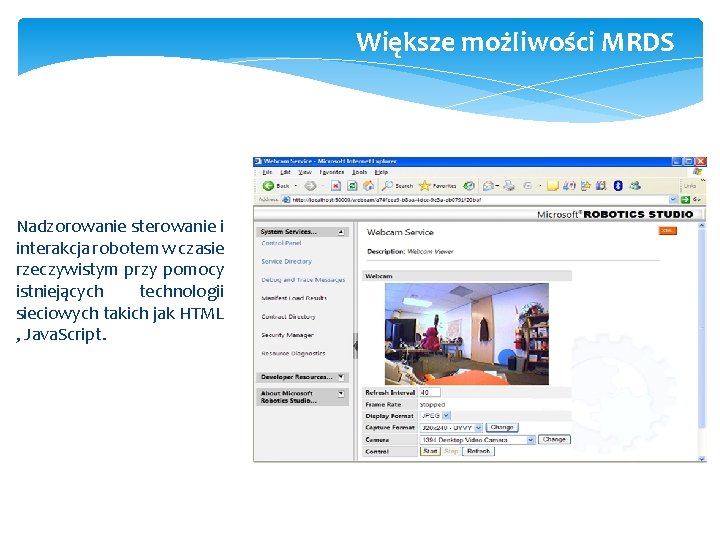Click the red Stop loading icon
Screen dimensions: 720x540
[x=336, y=186]
